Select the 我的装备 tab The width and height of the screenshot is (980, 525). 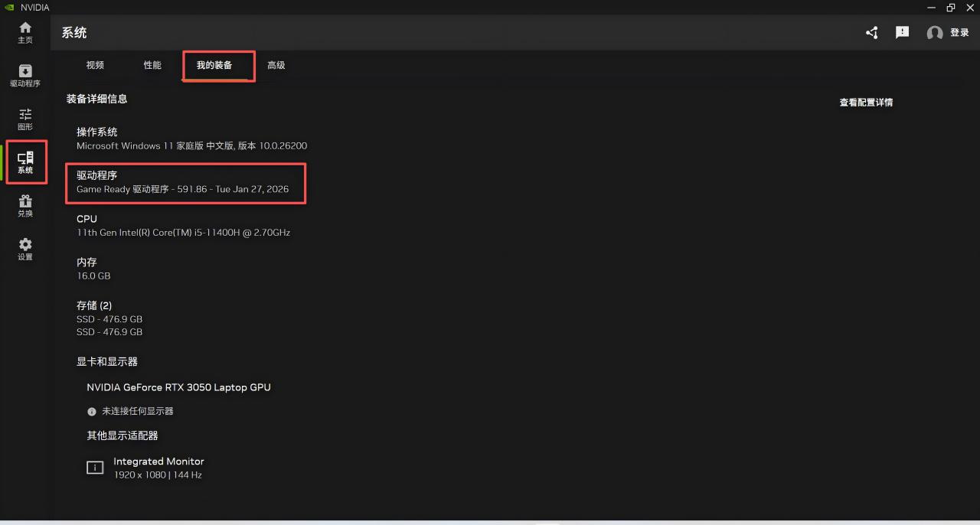[x=214, y=65]
